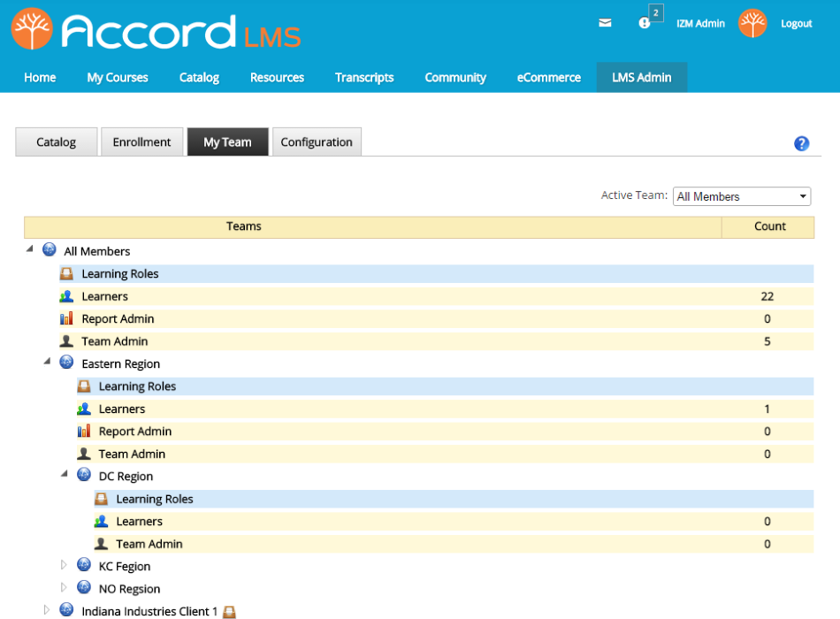Click the Team Admin icon under DC Region

[x=102, y=544]
